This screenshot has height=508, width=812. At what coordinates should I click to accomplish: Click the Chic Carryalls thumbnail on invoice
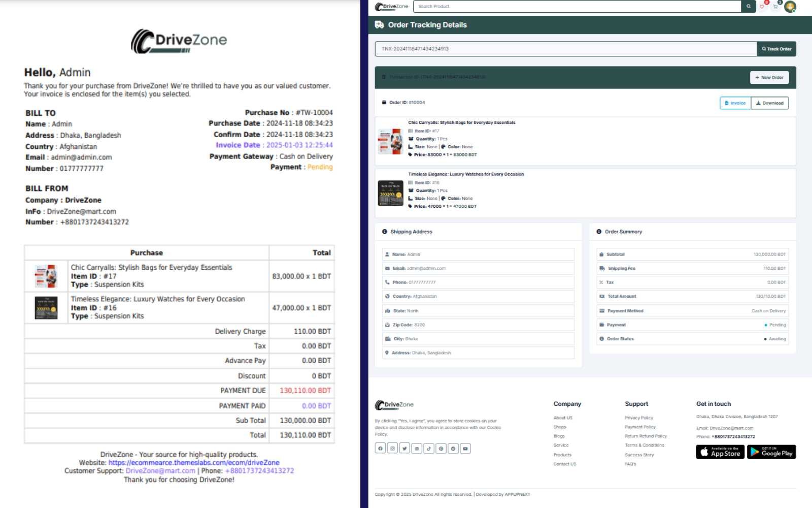click(x=46, y=276)
